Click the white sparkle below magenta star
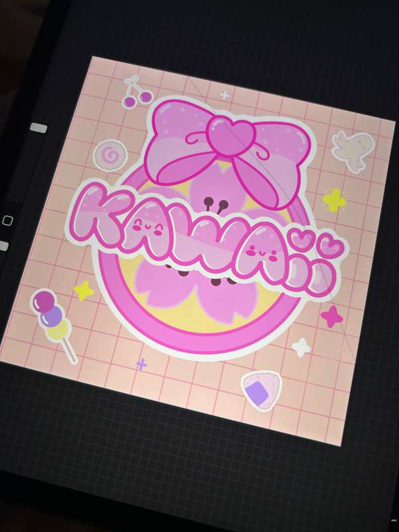The height and width of the screenshot is (532, 399). (x=301, y=347)
